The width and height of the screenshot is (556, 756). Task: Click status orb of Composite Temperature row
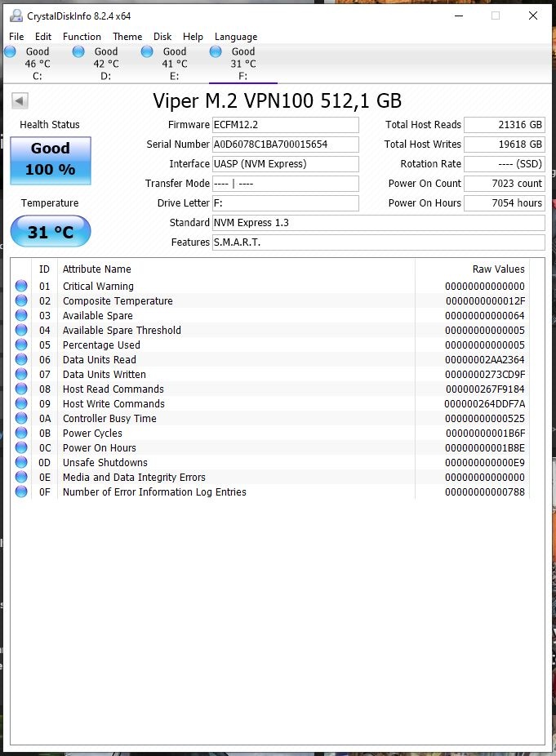point(21,300)
